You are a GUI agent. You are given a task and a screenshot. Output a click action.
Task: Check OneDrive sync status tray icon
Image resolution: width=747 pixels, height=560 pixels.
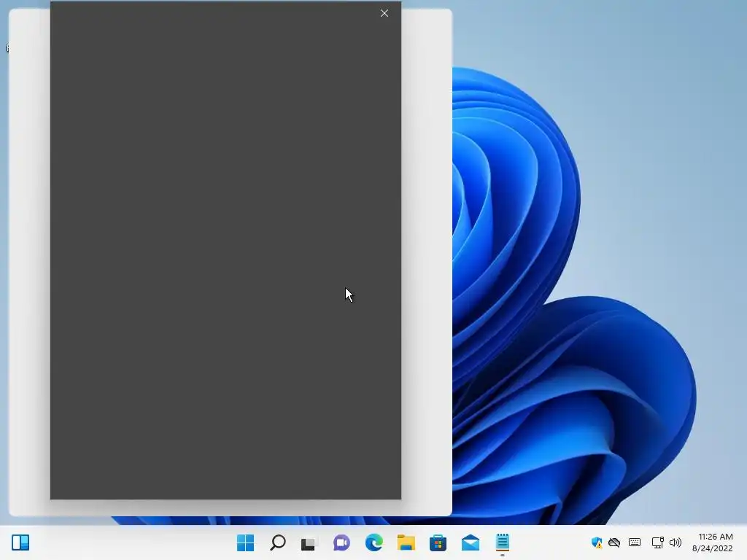pyautogui.click(x=614, y=542)
